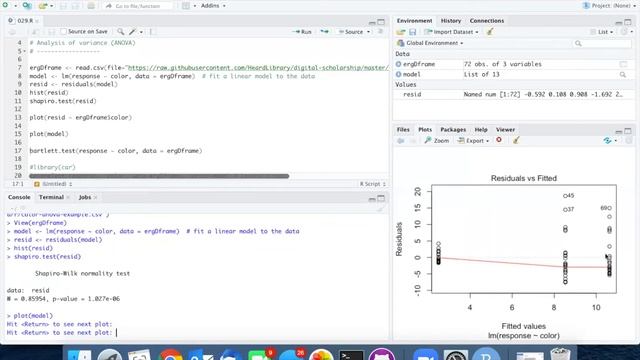Switch to the Plots tab

tap(425, 129)
